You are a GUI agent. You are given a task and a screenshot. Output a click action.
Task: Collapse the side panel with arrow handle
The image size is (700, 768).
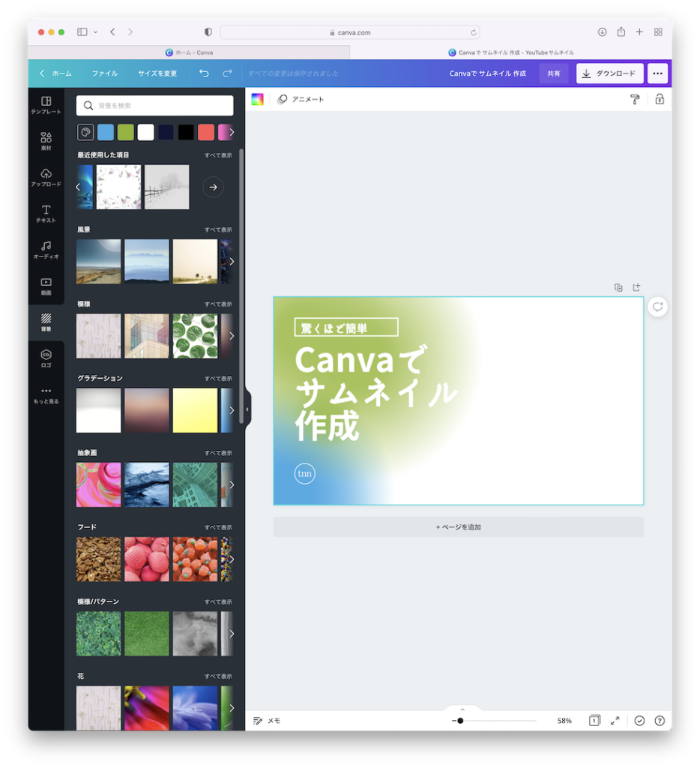coord(247,409)
